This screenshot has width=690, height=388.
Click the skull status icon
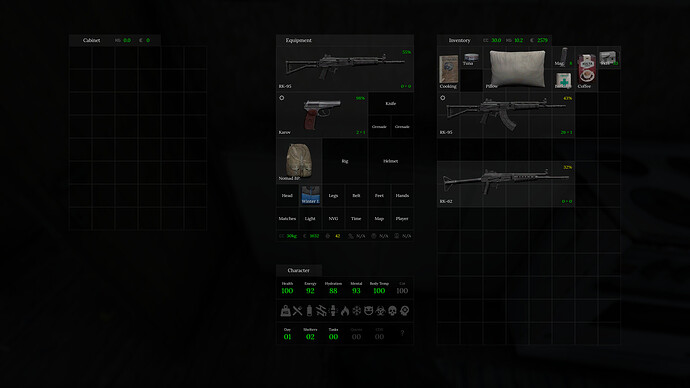[x=392, y=311]
